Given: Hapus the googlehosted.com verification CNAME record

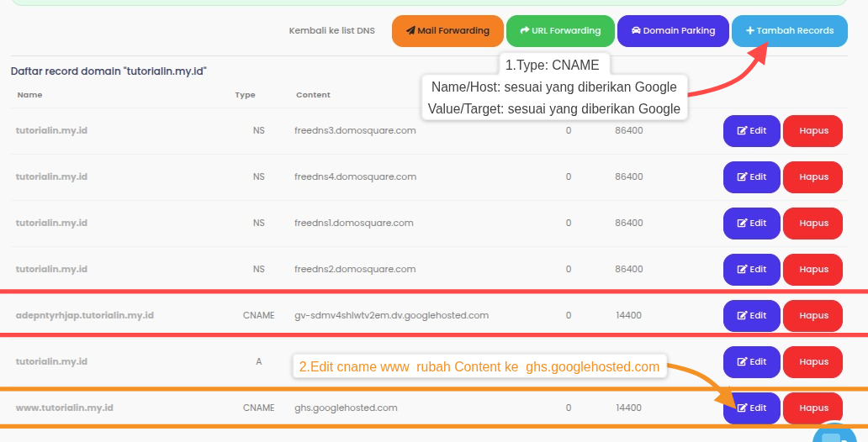Looking at the screenshot, I should coord(812,316).
